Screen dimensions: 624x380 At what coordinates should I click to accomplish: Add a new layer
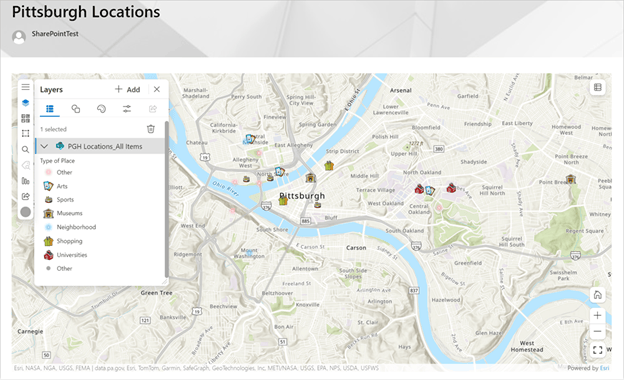(127, 90)
